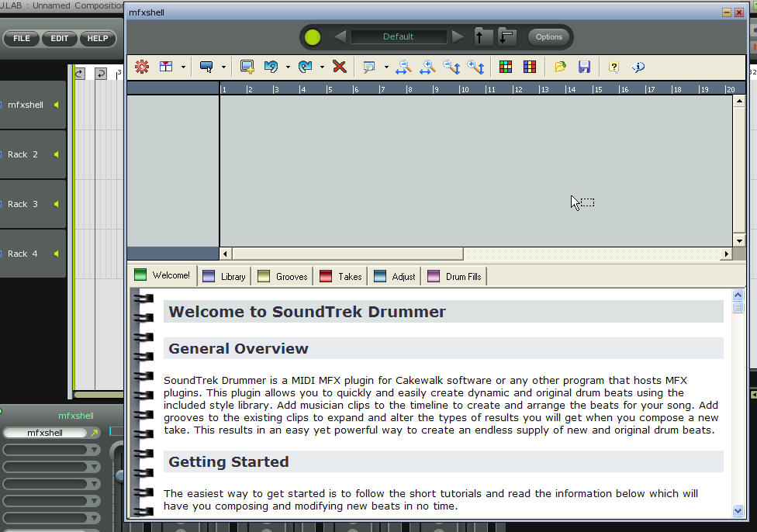Go to previous preset with left arrow
Viewport: 757px width, 532px height.
pyautogui.click(x=340, y=36)
